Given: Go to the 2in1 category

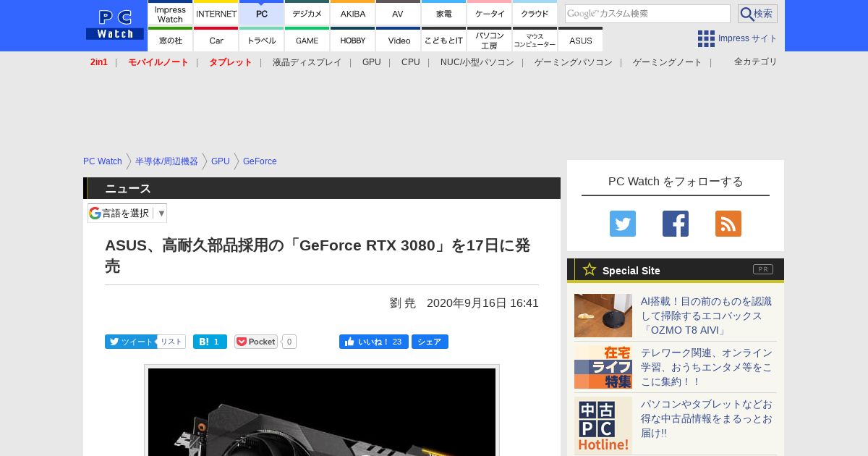Looking at the screenshot, I should click(99, 62).
